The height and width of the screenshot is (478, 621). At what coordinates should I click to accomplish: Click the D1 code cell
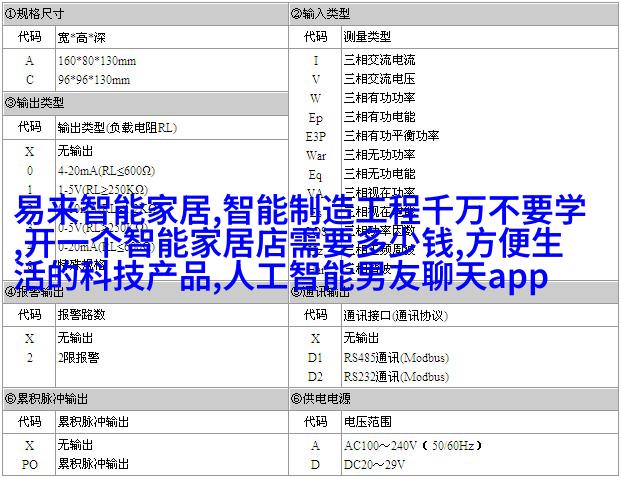pos(316,358)
